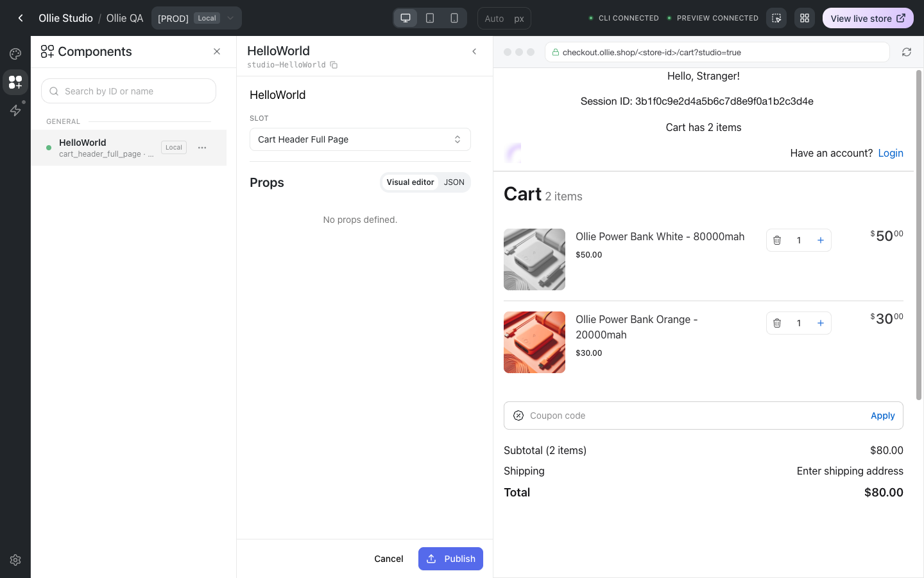Select the Visual editor tab
Image resolution: width=924 pixels, height=578 pixels.
[x=410, y=182]
